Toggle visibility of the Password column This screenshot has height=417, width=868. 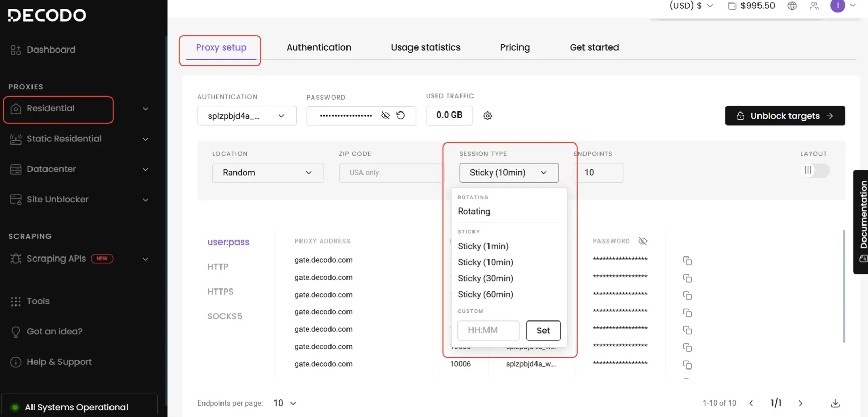643,241
